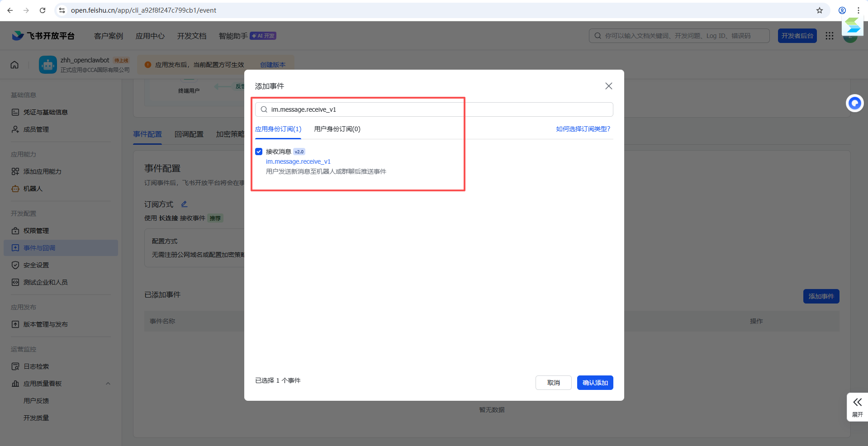Click the 测试企业和人员 icon
The height and width of the screenshot is (446, 868).
[x=15, y=282]
